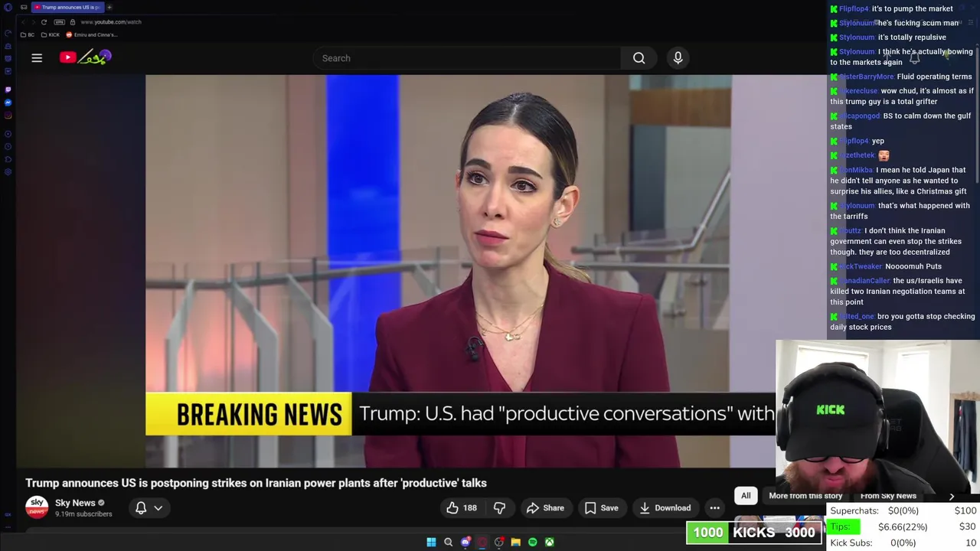The width and height of the screenshot is (980, 551).
Task: Open the YouTube hamburger guide menu
Action: coord(37,57)
